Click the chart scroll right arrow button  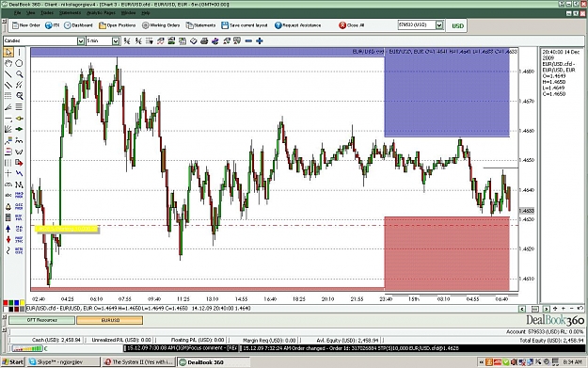(x=547, y=309)
